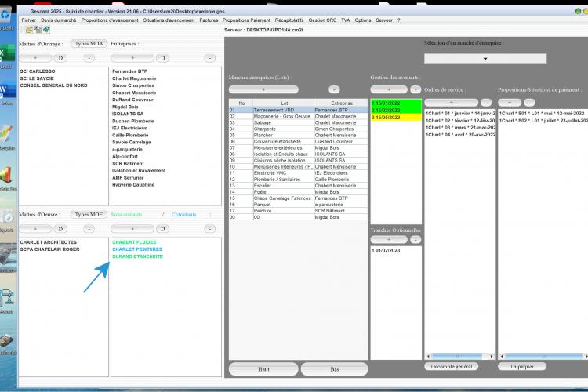588x392 pixels.
Task: Click the third teal toolbar icon
Action: 46,30
